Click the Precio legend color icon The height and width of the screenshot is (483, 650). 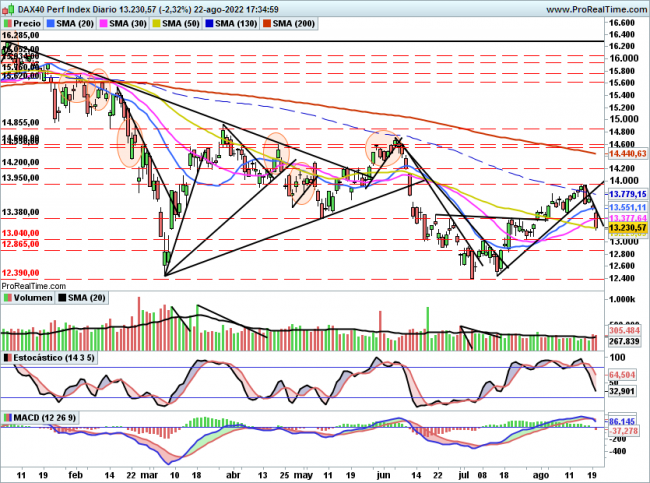[x=7, y=22]
